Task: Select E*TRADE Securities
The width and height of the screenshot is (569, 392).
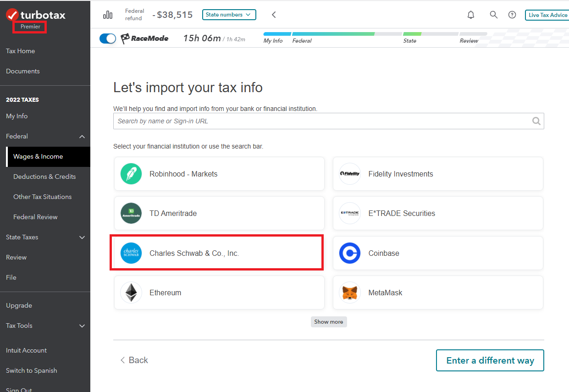Action: 438,213
